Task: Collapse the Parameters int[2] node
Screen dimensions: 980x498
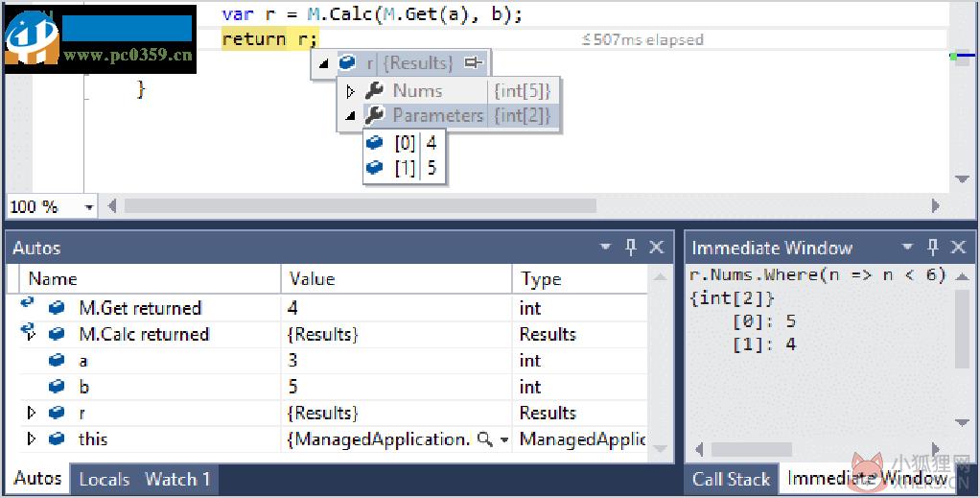Action: (x=350, y=116)
